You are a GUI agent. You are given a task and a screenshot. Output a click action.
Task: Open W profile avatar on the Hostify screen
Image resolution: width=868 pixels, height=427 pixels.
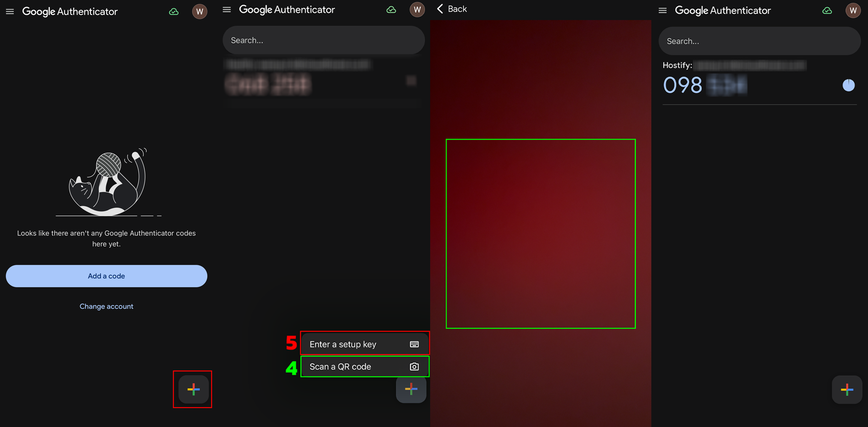coord(853,11)
